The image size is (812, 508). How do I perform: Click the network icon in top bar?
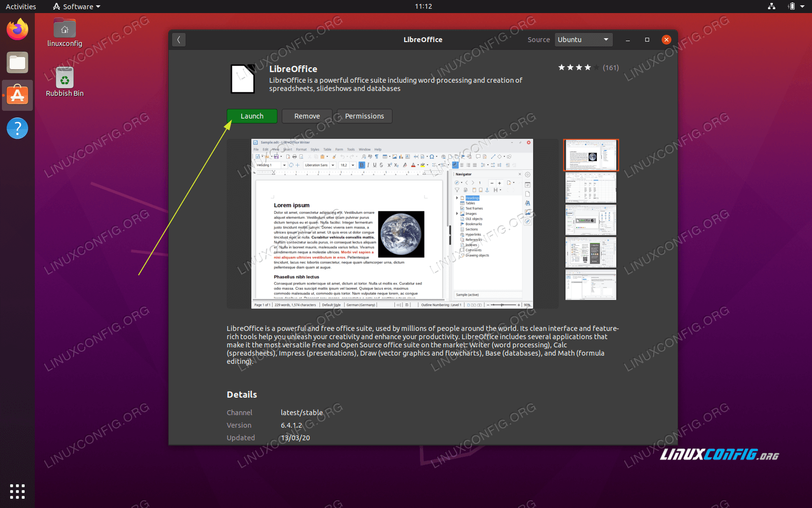coord(771,6)
